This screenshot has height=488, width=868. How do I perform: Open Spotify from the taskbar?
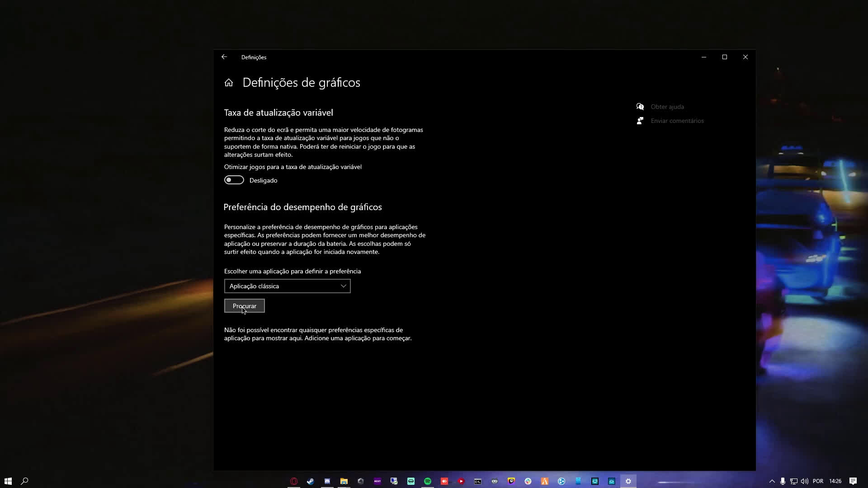tap(428, 481)
